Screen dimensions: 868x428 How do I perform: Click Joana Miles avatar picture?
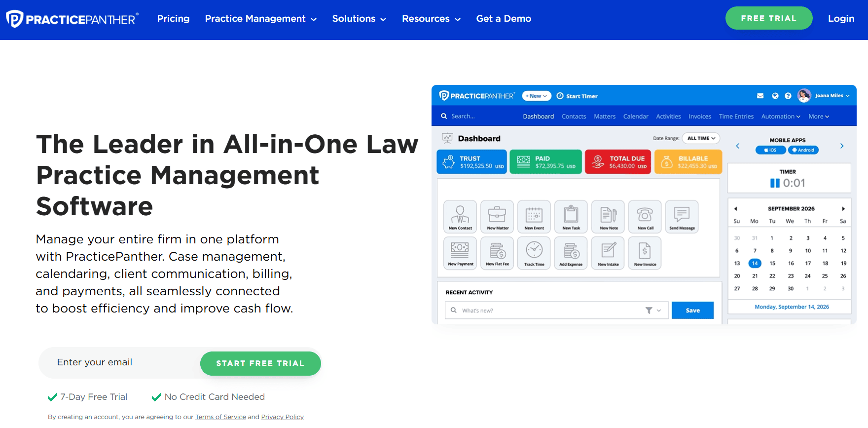coord(804,96)
